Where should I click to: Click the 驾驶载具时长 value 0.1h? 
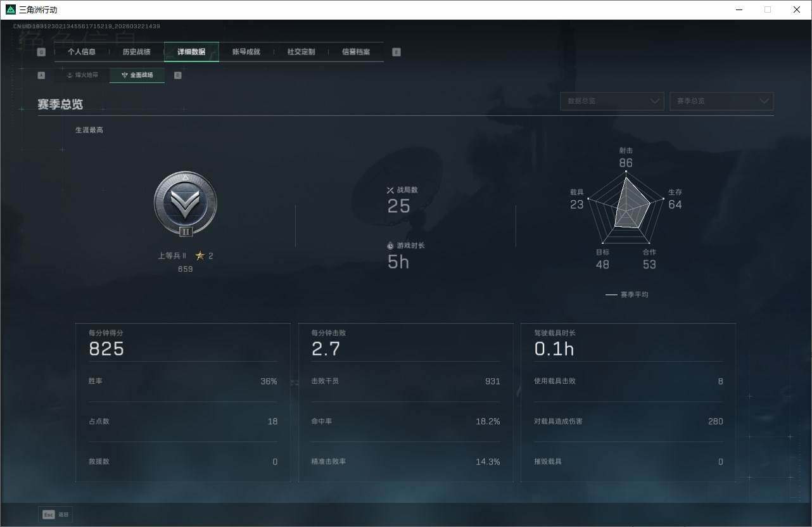(554, 349)
